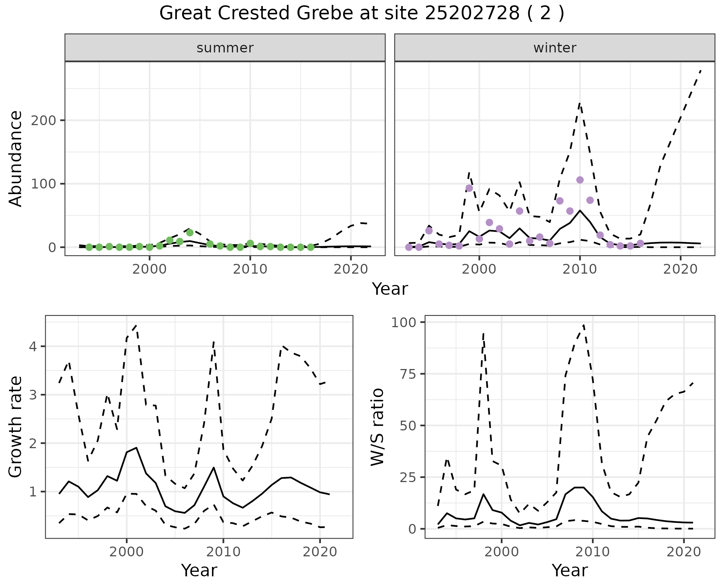724x588 pixels.
Task: Click the 2020 tick in winter panel
Action: pos(680,269)
